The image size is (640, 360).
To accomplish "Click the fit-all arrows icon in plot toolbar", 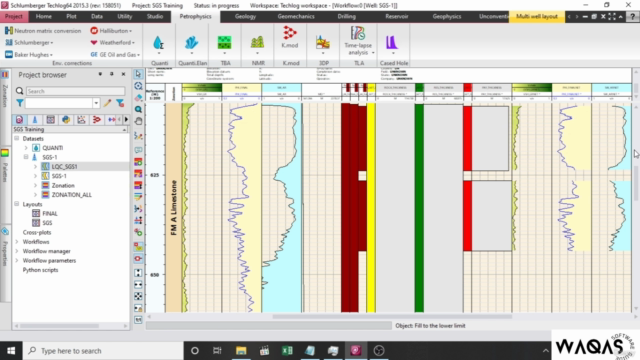I will click(x=138, y=296).
